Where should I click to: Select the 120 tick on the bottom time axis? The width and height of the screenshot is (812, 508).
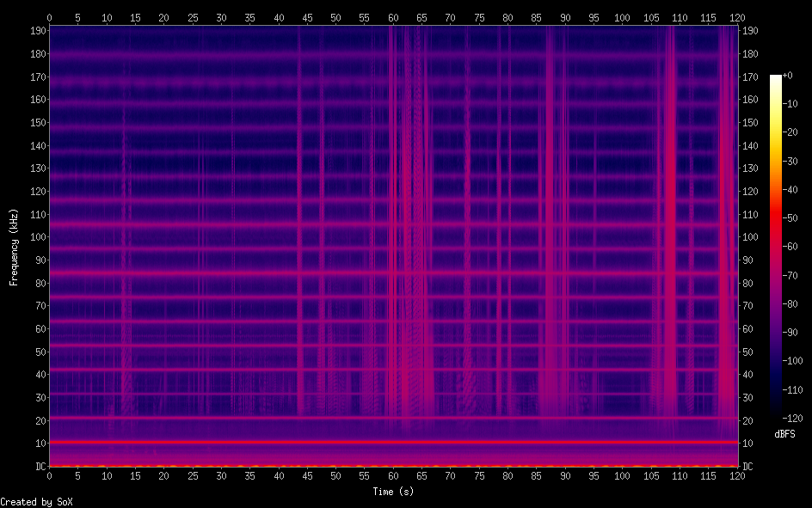pyautogui.click(x=737, y=475)
